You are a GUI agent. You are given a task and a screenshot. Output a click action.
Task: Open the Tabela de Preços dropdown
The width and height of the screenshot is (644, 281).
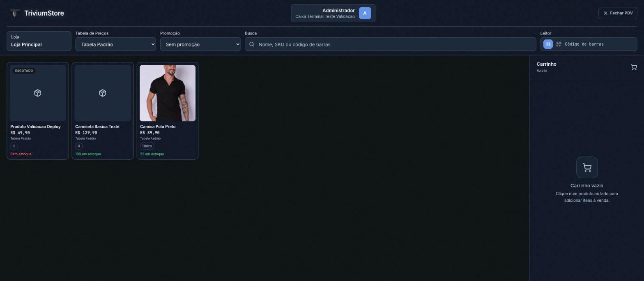[115, 44]
